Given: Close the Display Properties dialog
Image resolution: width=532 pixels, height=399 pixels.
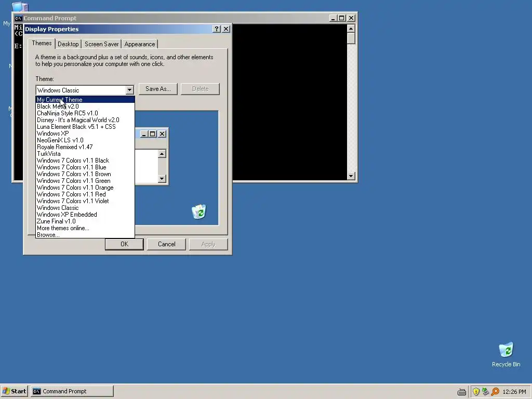Looking at the screenshot, I should pyautogui.click(x=226, y=29).
